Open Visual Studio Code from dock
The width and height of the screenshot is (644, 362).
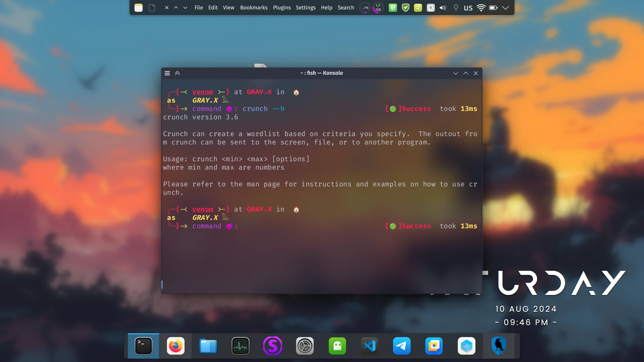(370, 346)
